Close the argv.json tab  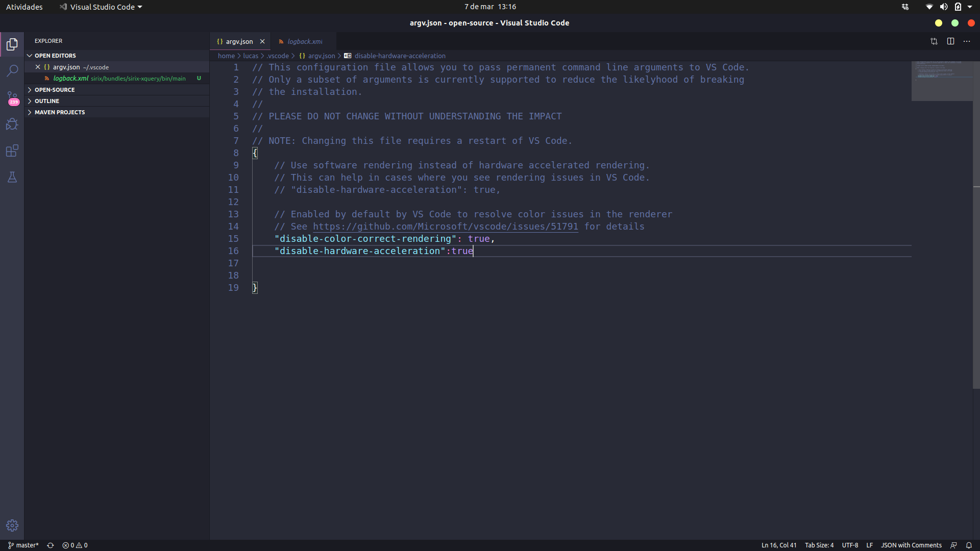pos(262,41)
